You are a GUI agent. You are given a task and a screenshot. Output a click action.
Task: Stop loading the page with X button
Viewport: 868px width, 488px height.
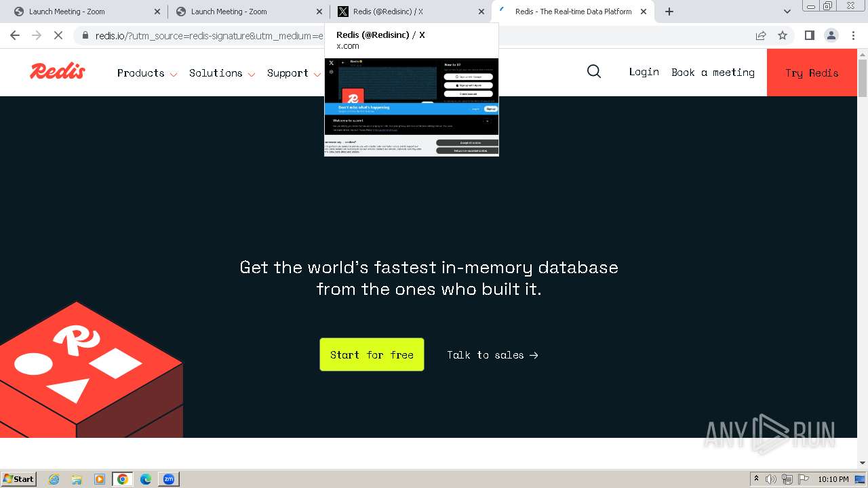[x=58, y=35]
